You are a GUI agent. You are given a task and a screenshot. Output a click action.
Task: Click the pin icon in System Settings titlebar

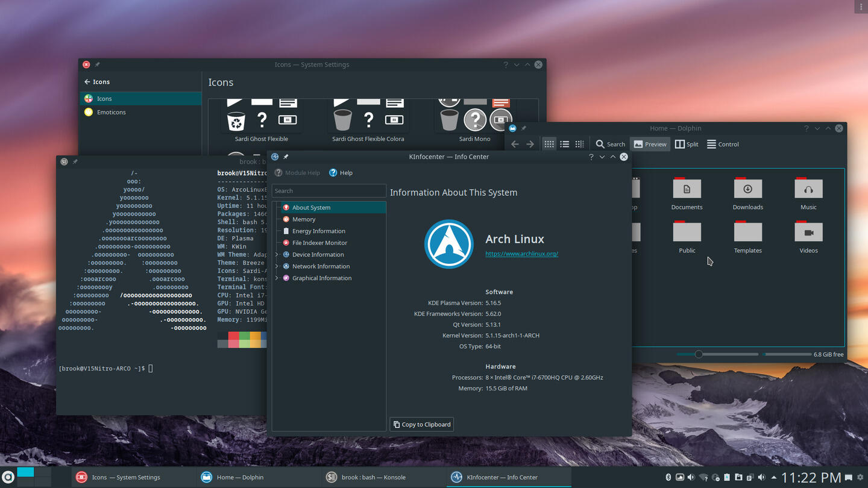(x=97, y=64)
